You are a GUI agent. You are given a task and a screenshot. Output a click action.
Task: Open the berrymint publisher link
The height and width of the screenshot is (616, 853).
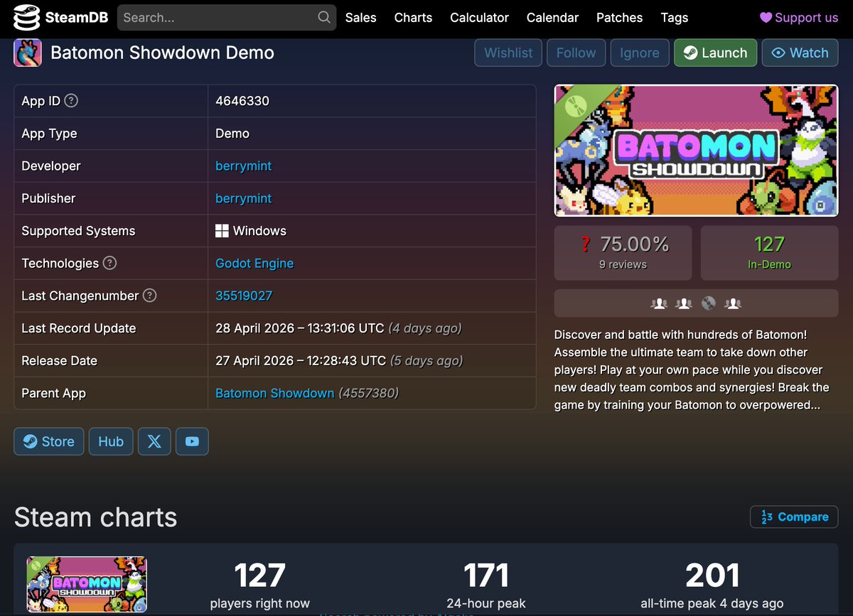click(243, 198)
